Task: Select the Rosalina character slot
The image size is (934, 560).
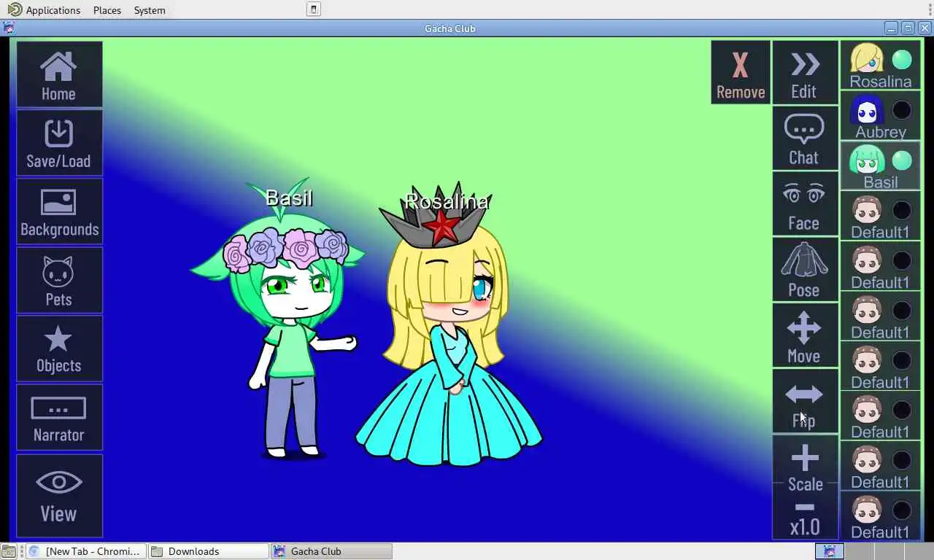Action: coord(880,66)
